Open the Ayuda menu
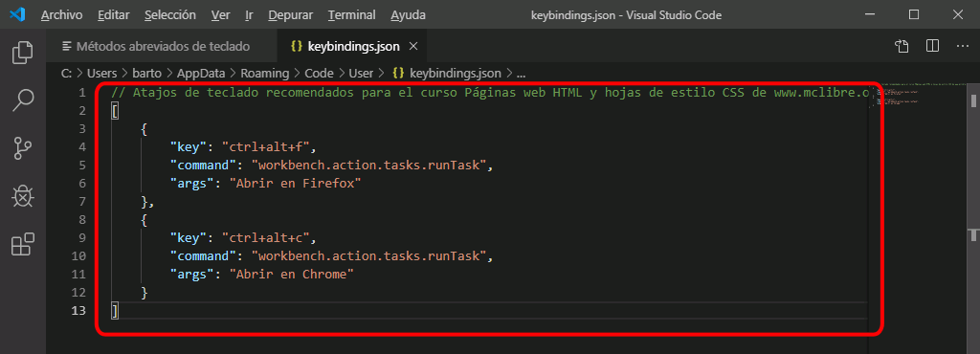Screen dimensions: 980x354 [x=408, y=15]
